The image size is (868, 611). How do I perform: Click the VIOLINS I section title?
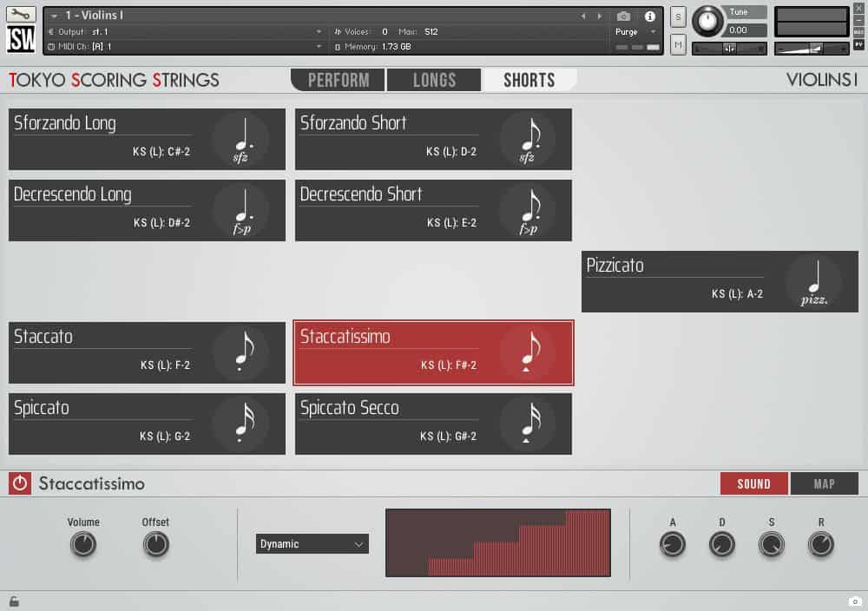(x=822, y=80)
